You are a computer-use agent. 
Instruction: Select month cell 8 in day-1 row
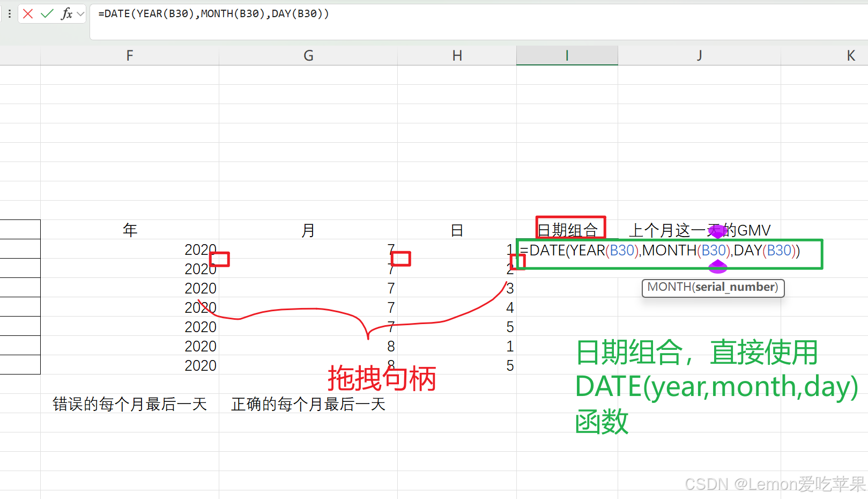pyautogui.click(x=308, y=346)
